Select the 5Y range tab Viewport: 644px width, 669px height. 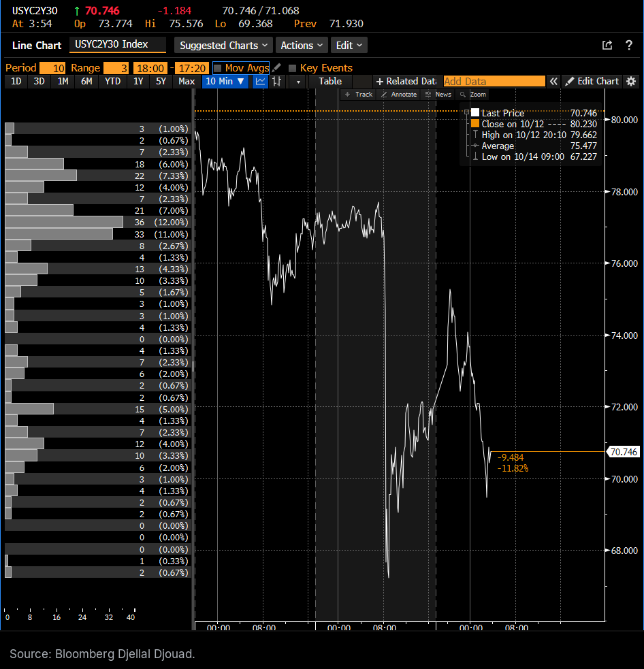point(161,81)
